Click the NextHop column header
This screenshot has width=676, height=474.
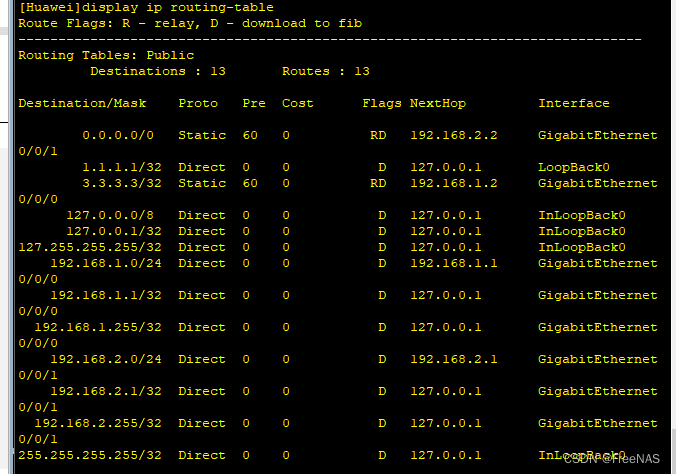point(438,104)
